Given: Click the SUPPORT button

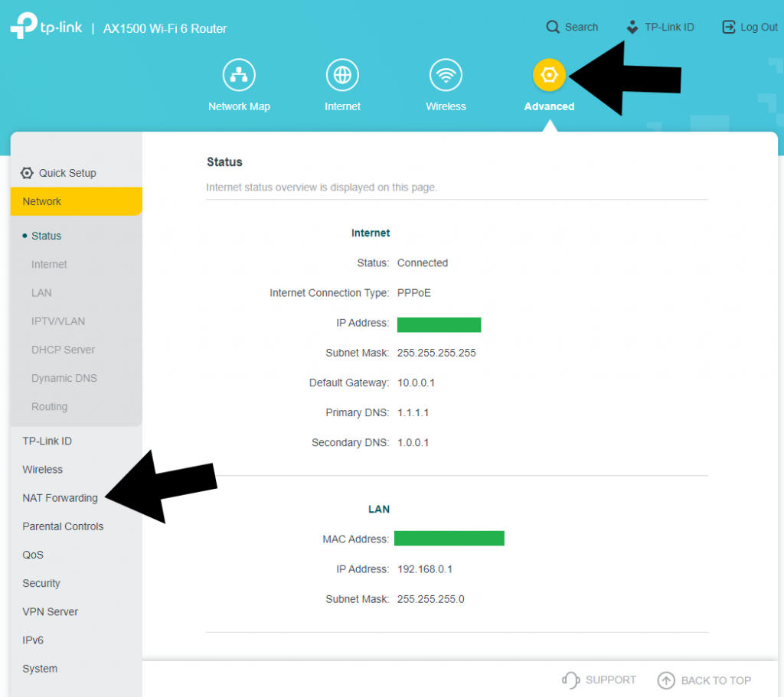Looking at the screenshot, I should (599, 679).
